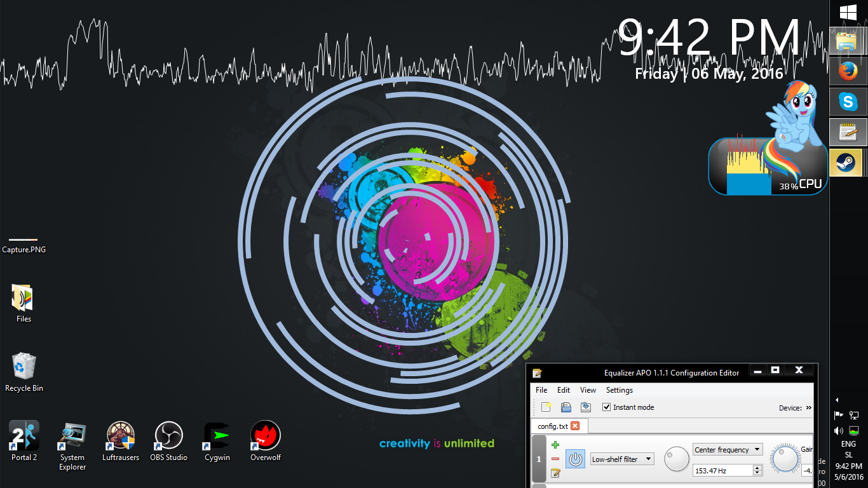Toggle the filter power button off
The height and width of the screenshot is (488, 868).
tap(575, 459)
